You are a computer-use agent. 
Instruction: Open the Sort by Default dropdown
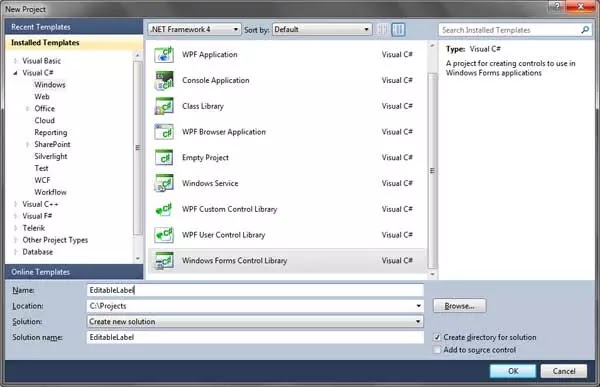pyautogui.click(x=322, y=29)
